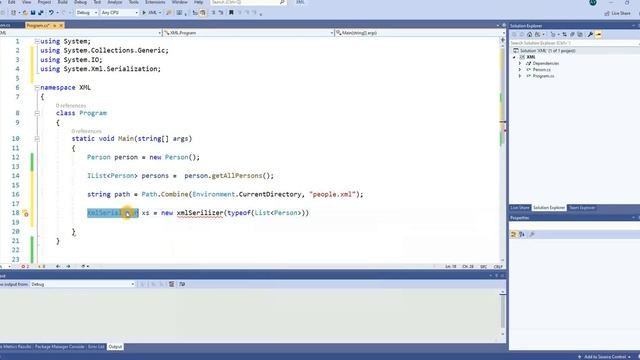Click the Output panel vertical scrollbar

click(503, 313)
